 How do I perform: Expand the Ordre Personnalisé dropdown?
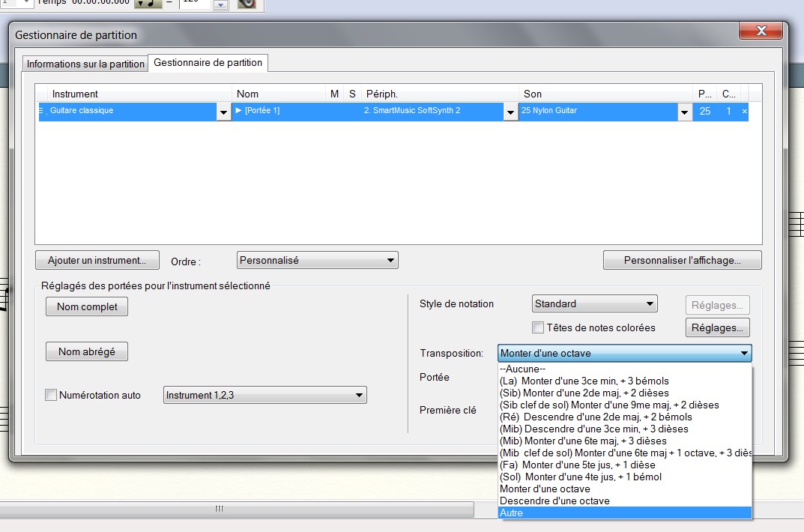pyautogui.click(x=391, y=260)
